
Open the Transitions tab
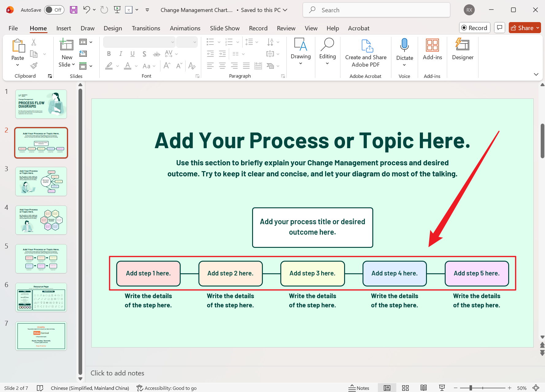pos(146,28)
